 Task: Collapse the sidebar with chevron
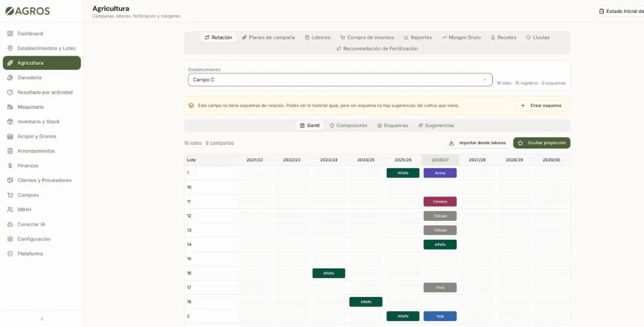coord(42,318)
